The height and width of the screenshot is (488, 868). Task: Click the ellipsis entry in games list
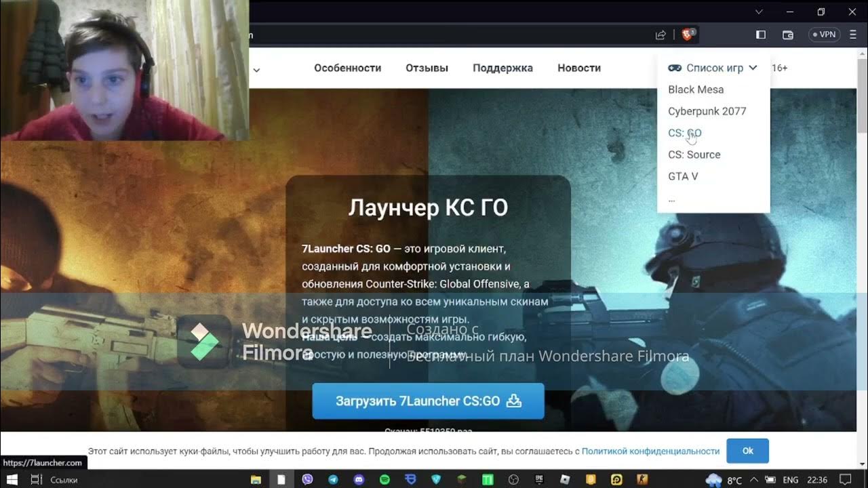671,199
